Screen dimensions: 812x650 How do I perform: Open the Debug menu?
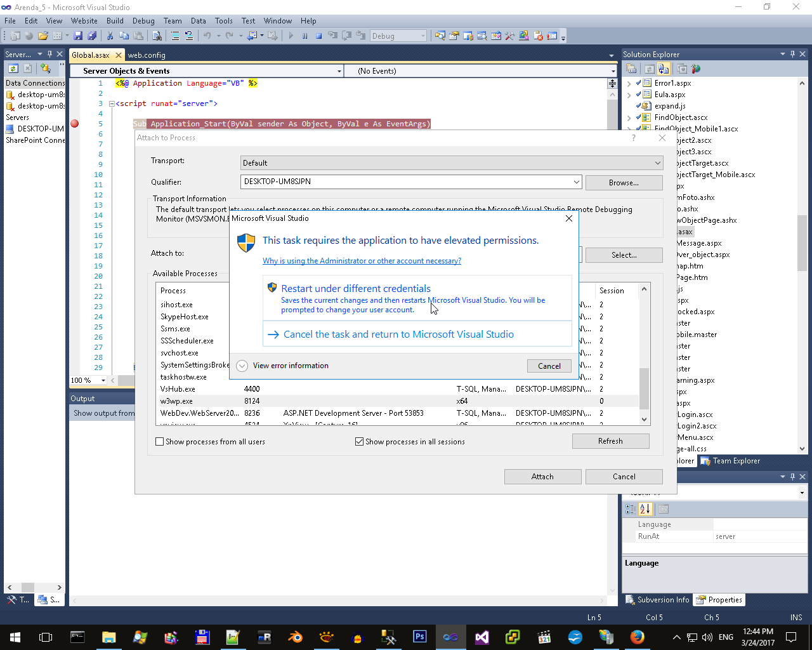pos(143,21)
